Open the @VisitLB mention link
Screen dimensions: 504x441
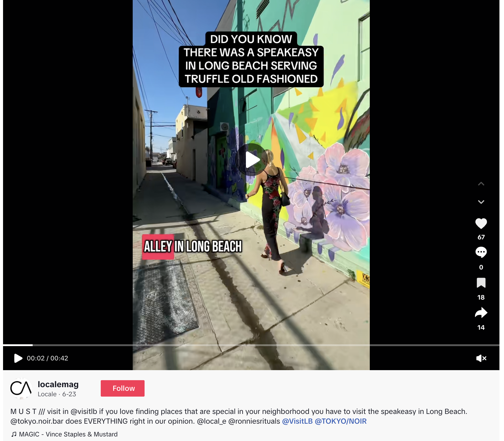click(x=297, y=421)
